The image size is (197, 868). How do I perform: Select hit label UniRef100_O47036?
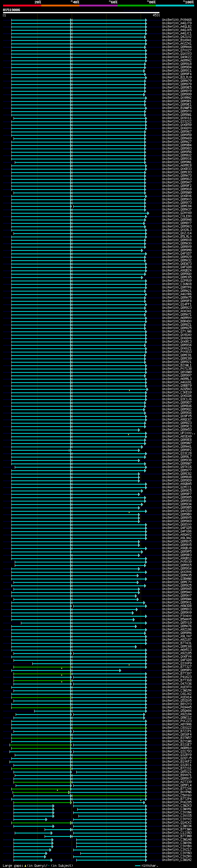pos(177,684)
